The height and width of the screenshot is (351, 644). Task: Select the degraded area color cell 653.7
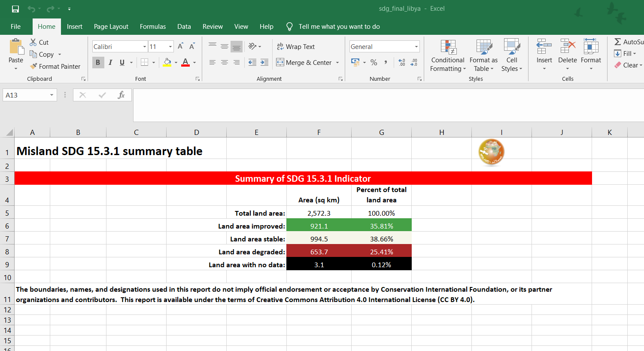[x=319, y=251]
